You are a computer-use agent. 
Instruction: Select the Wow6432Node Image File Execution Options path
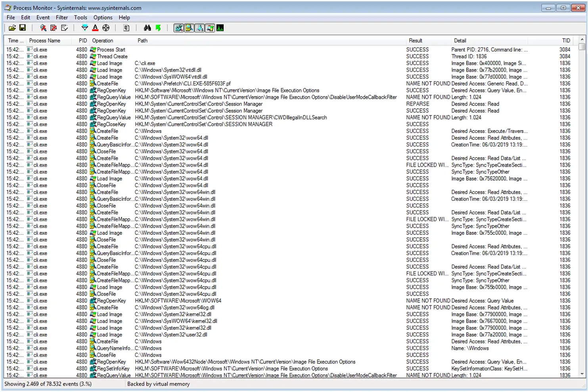[x=245, y=362]
